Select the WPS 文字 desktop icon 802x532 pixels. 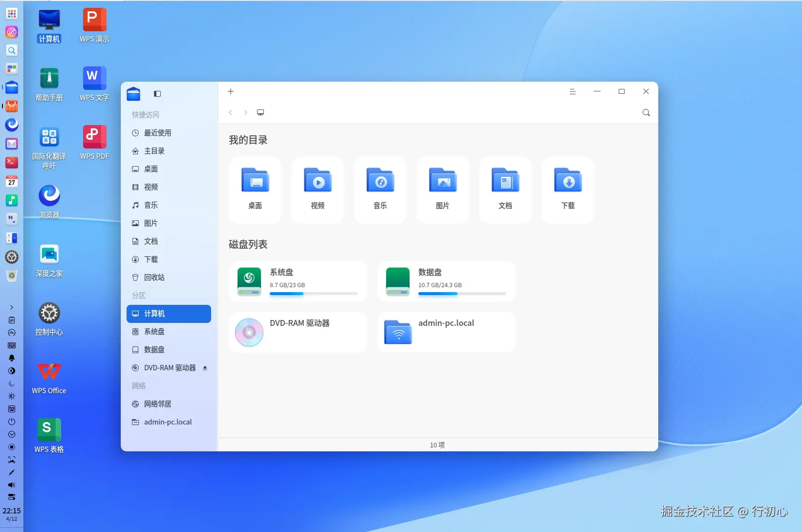click(94, 85)
